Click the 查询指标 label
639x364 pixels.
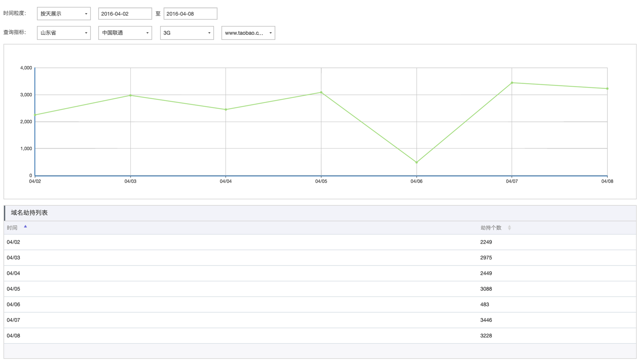pyautogui.click(x=15, y=32)
